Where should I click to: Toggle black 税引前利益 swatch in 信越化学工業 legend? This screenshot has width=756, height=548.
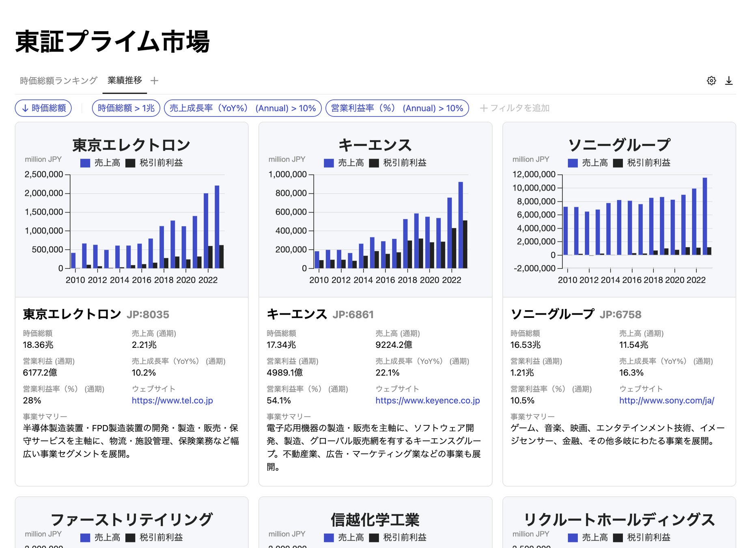tap(374, 537)
